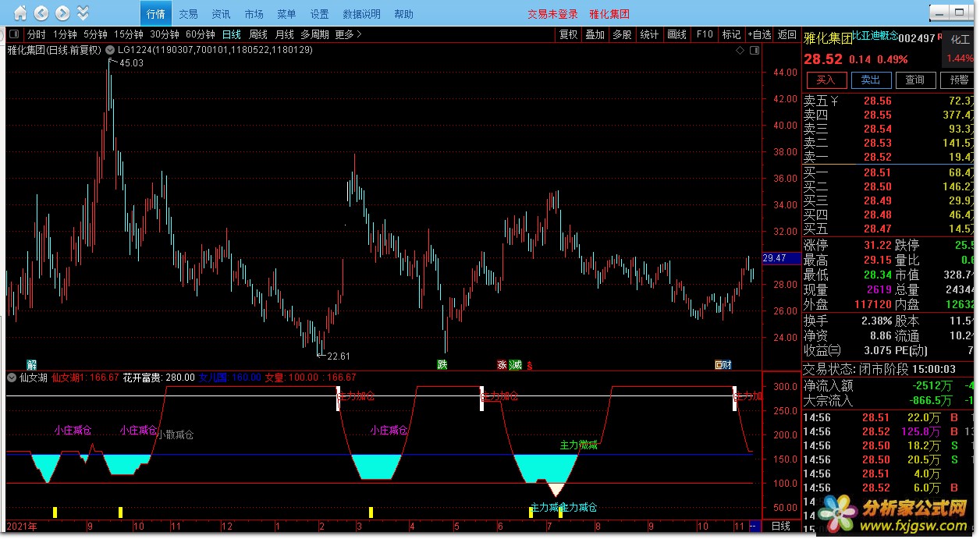Click the 叠加 overlay button
980x539 pixels.
[595, 34]
